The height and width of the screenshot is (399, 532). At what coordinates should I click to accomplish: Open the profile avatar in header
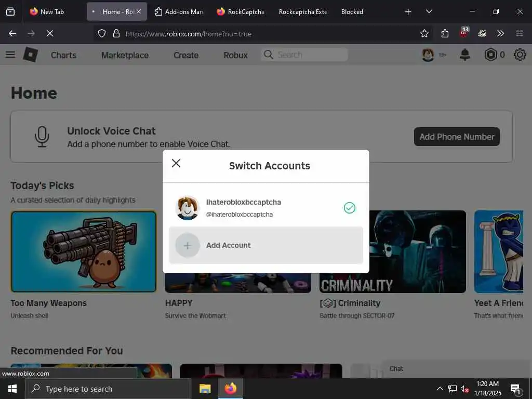(428, 55)
